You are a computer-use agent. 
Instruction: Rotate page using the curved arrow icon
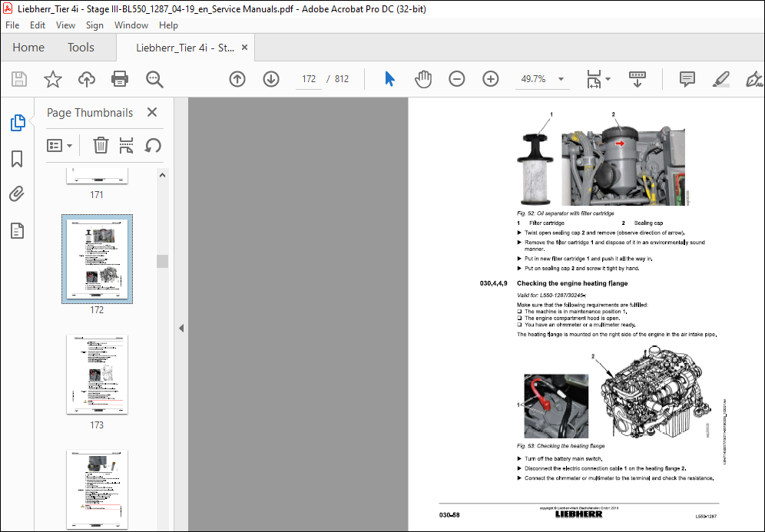(x=153, y=145)
